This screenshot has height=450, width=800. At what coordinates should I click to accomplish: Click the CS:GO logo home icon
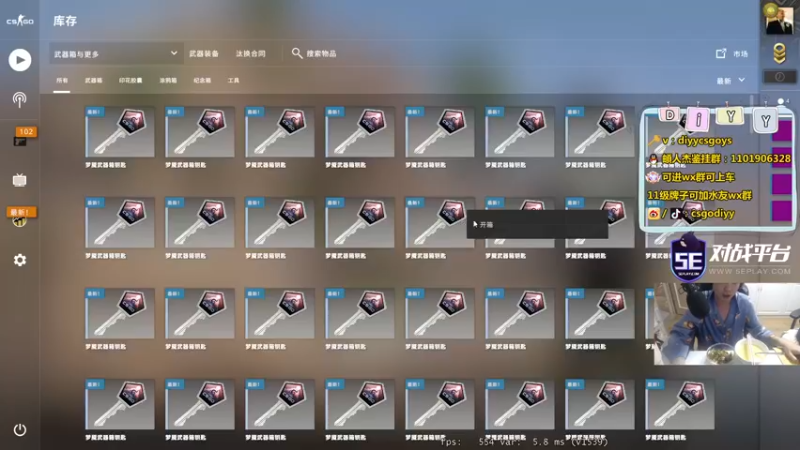pyautogui.click(x=20, y=20)
